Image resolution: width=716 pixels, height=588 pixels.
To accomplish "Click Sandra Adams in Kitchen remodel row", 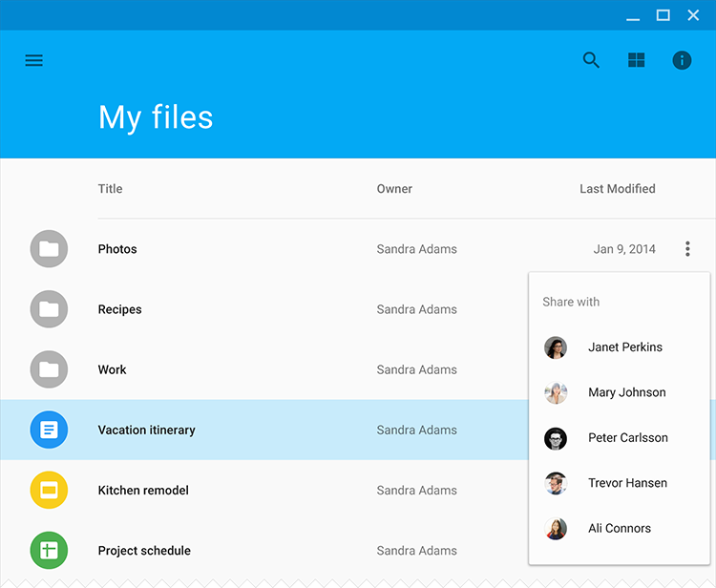I will 416,490.
